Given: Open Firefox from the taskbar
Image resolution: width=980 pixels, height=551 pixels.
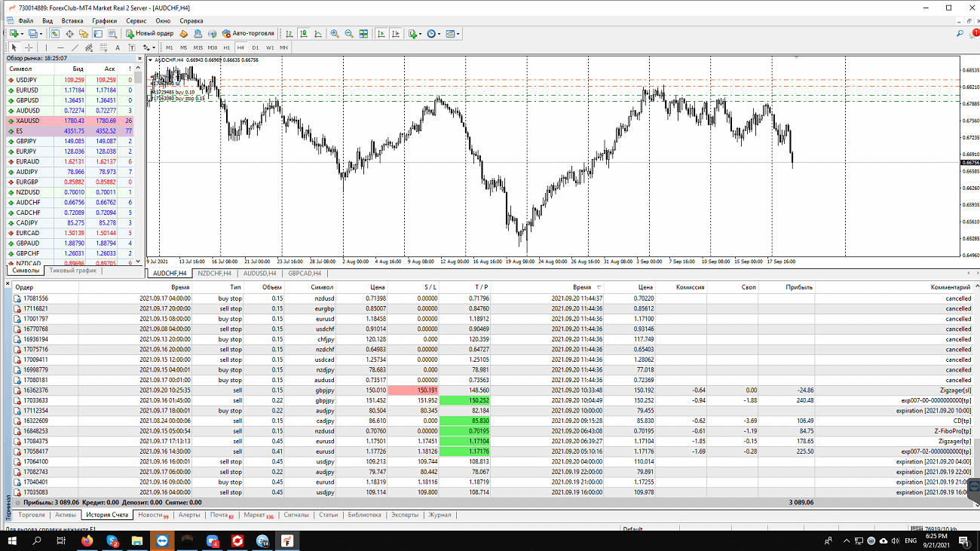Looking at the screenshot, I should [x=87, y=541].
